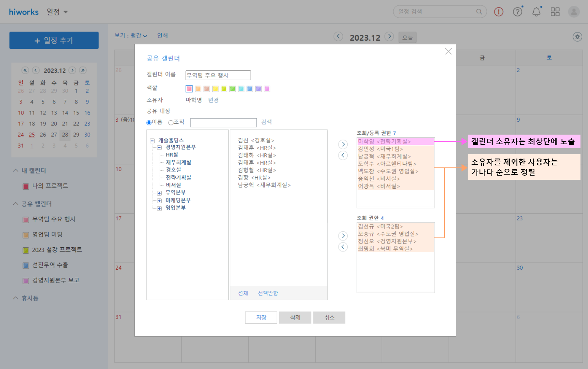Viewport: 588px width, 369px height.
Task: Click the 일정 검색 search box
Action: [x=440, y=12]
